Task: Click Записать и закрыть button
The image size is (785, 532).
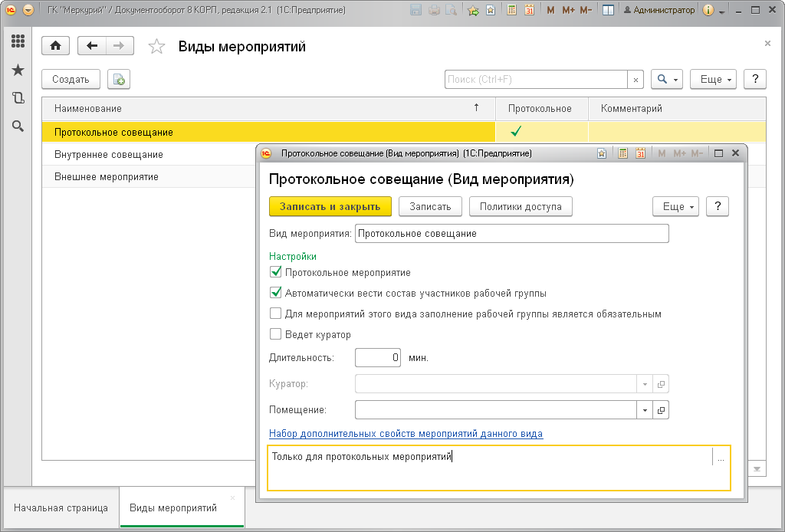Action: click(x=330, y=206)
